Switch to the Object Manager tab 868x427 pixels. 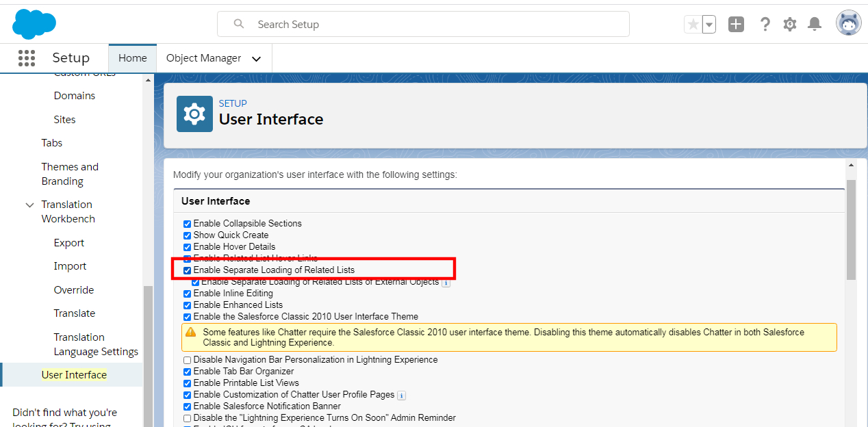(203, 58)
